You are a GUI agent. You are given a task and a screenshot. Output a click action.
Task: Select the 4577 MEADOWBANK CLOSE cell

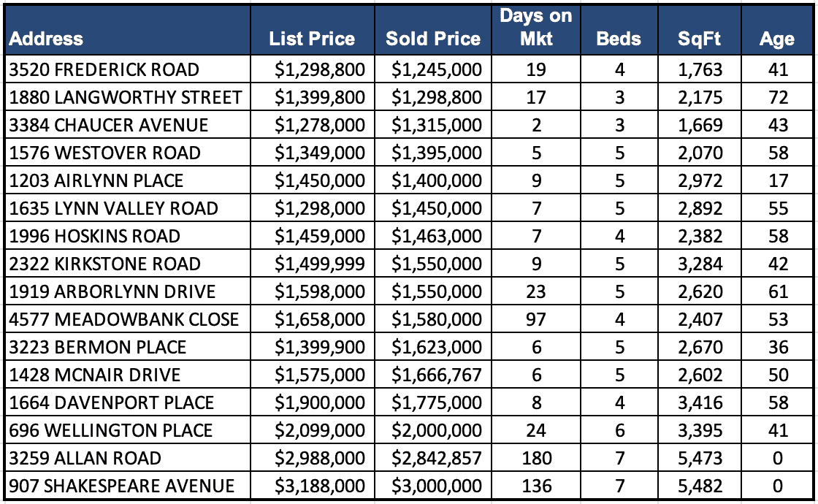coord(124,319)
